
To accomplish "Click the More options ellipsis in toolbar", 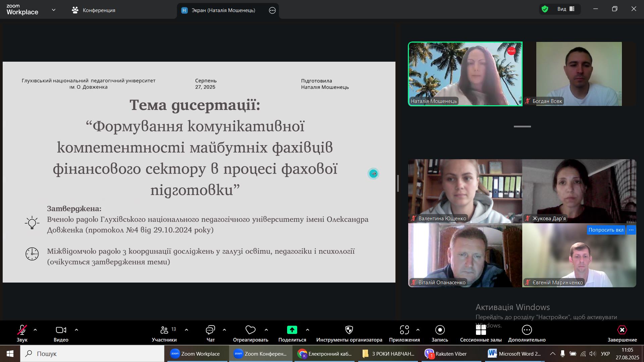I will point(527,330).
